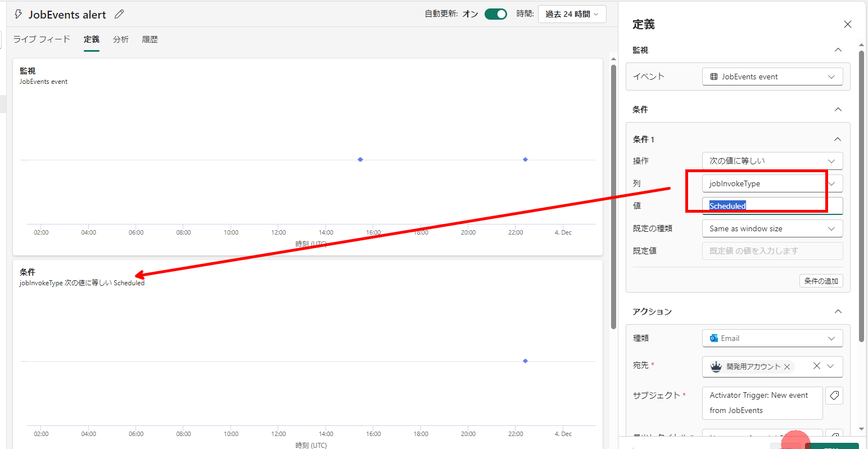The width and height of the screenshot is (868, 449).
Task: Open the Same as window size dropdown
Action: coord(772,228)
